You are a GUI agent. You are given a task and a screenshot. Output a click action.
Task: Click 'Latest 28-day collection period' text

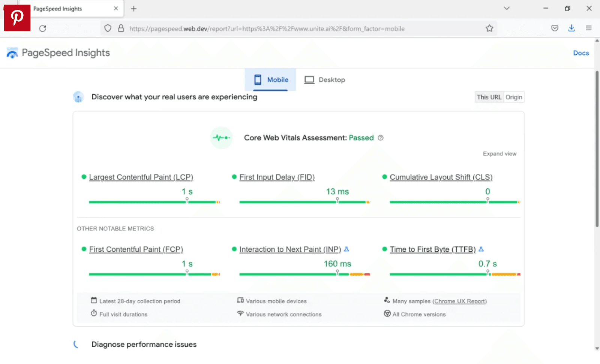[x=140, y=301]
